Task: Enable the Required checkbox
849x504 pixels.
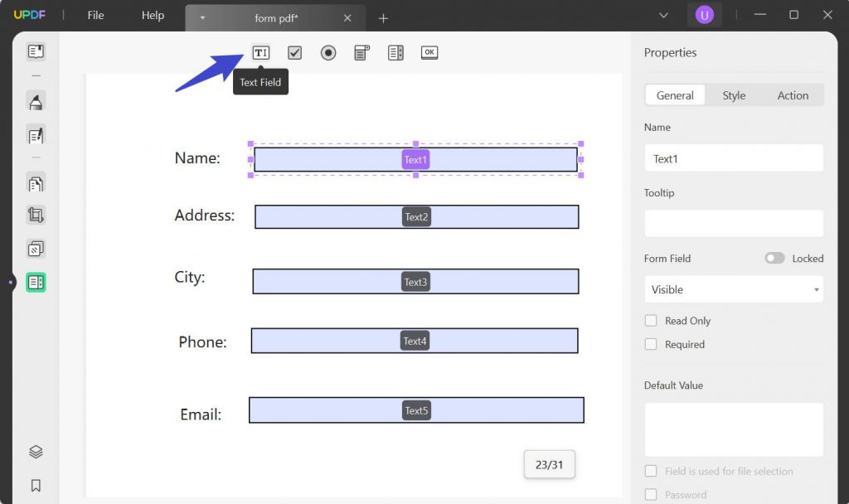Action: click(651, 344)
